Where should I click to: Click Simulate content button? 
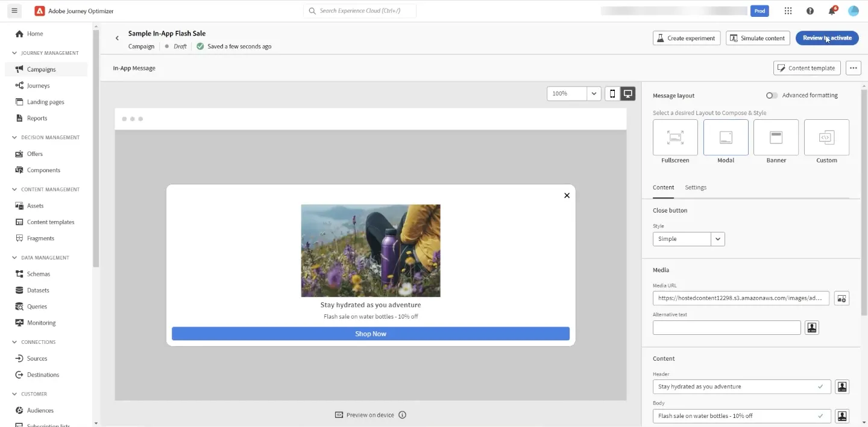pos(758,38)
